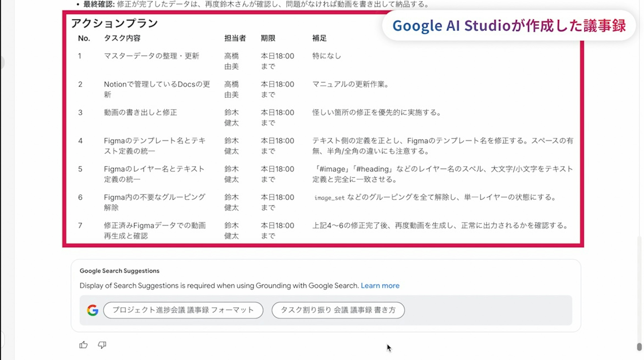Follow the Learn more link
The height and width of the screenshot is (360, 644).
[380, 286]
